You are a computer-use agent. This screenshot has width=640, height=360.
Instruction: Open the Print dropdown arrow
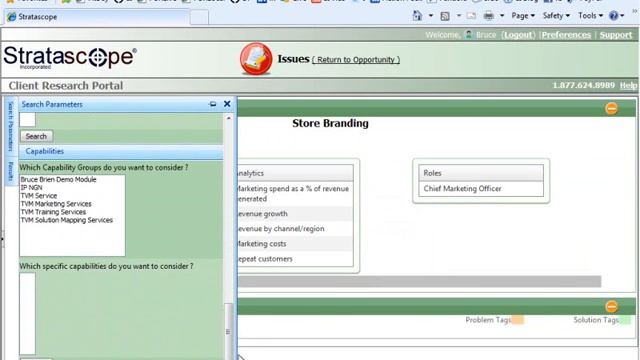[502, 16]
